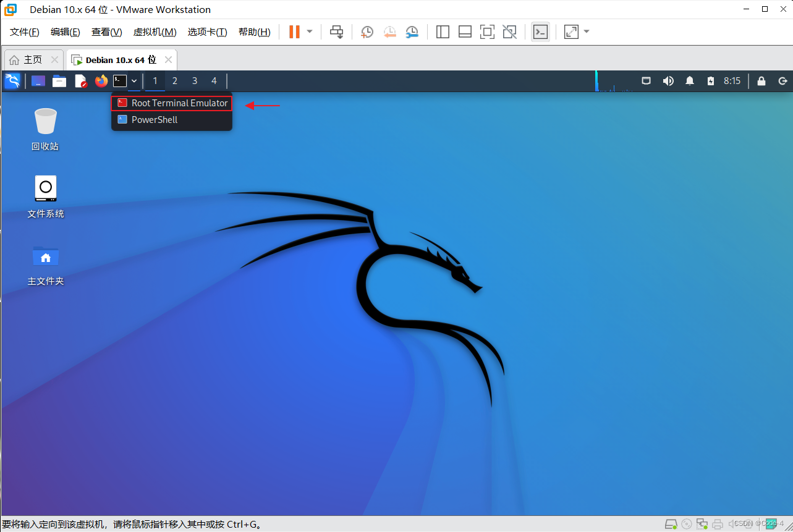Click the hard disk status icon

(x=671, y=525)
